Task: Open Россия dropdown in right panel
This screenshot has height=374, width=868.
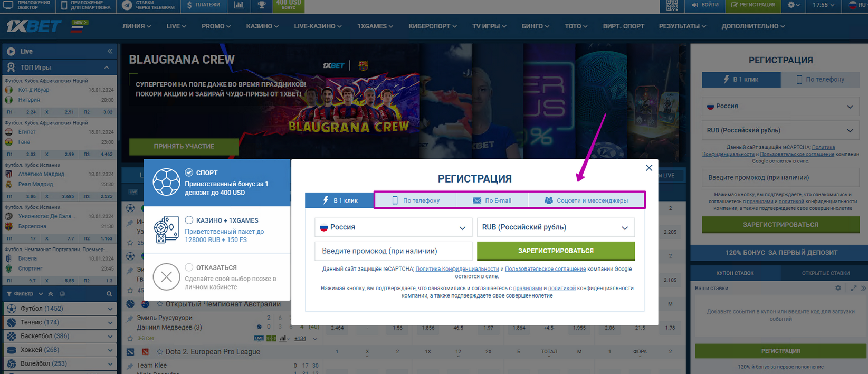Action: [780, 106]
